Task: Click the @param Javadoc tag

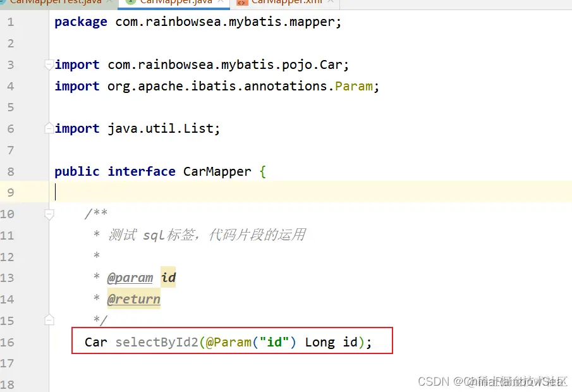Action: click(x=130, y=278)
